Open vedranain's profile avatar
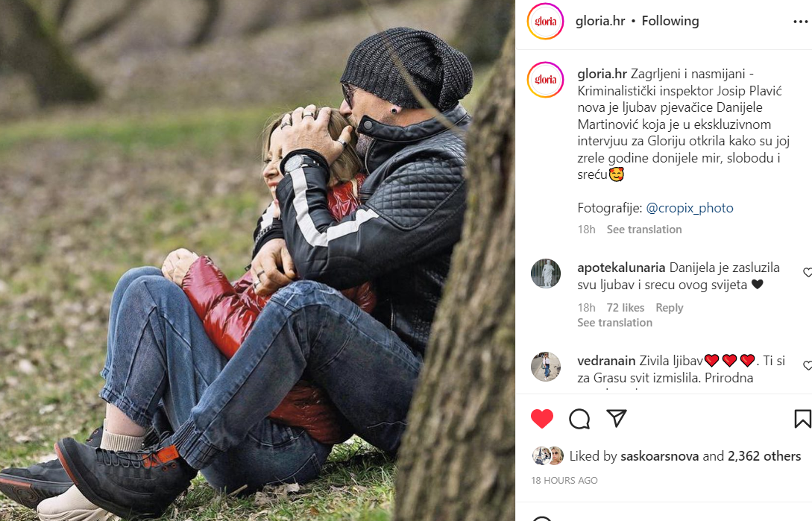812x521 pixels. (545, 366)
